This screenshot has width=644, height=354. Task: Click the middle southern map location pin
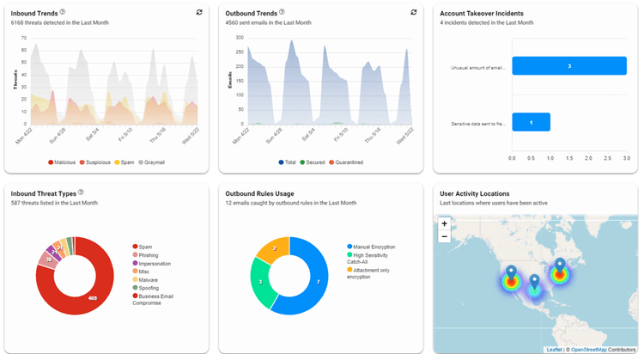[x=534, y=283]
